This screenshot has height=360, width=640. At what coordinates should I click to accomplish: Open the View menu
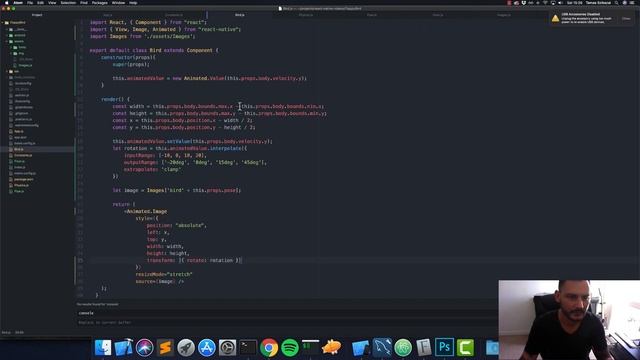52,3
